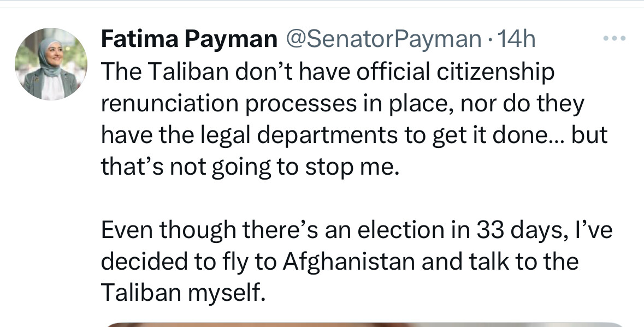Viewport: 644px width, 327px height.
Task: Open the three-dot more options menu
Action: (614, 39)
